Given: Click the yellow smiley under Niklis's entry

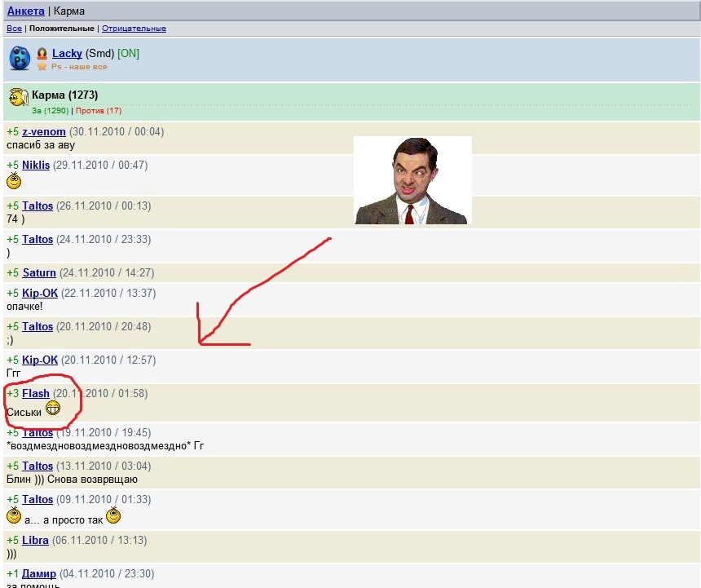Looking at the screenshot, I should [14, 180].
